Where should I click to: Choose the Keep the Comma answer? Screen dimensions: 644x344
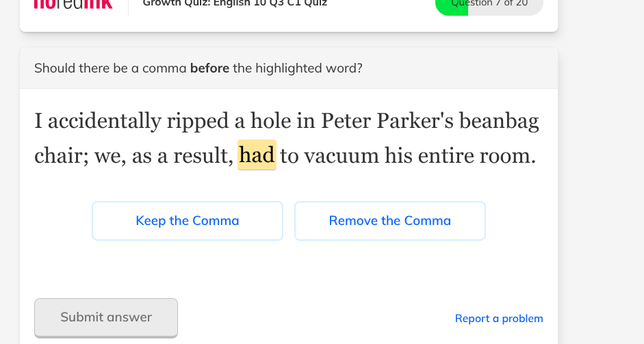pos(188,221)
